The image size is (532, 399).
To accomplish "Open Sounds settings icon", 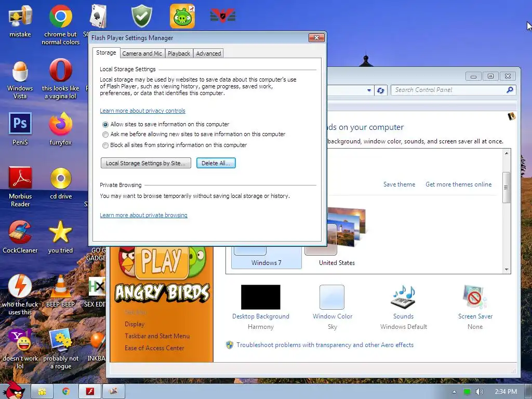I will pos(403,297).
